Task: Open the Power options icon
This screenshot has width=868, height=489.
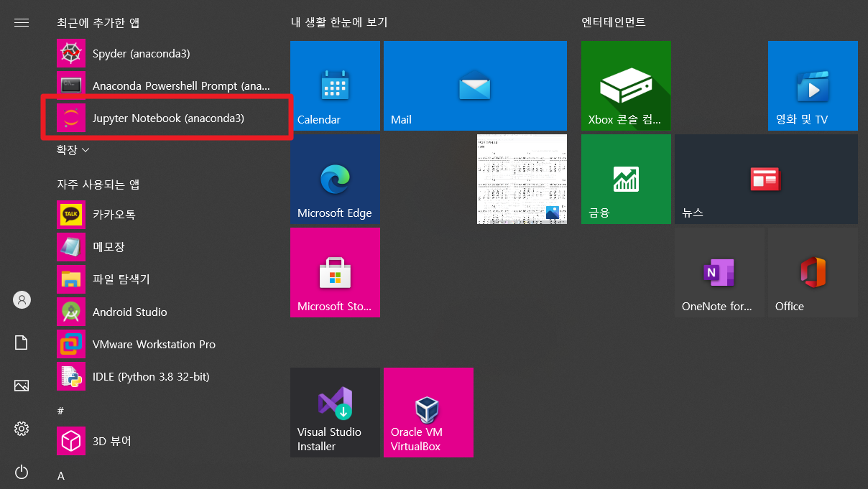Action: click(x=22, y=472)
